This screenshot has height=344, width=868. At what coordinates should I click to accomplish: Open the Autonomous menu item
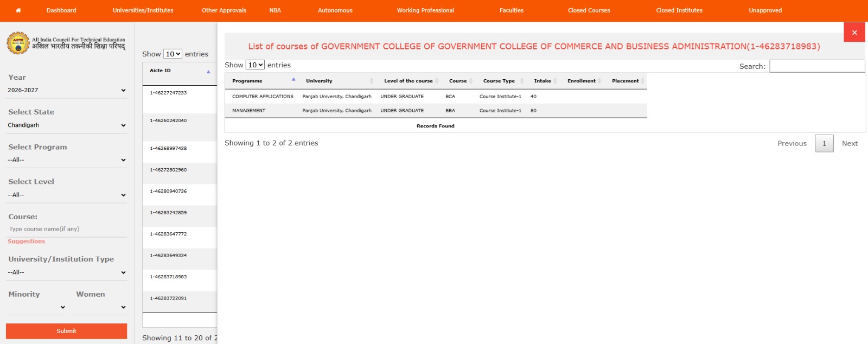pyautogui.click(x=335, y=10)
